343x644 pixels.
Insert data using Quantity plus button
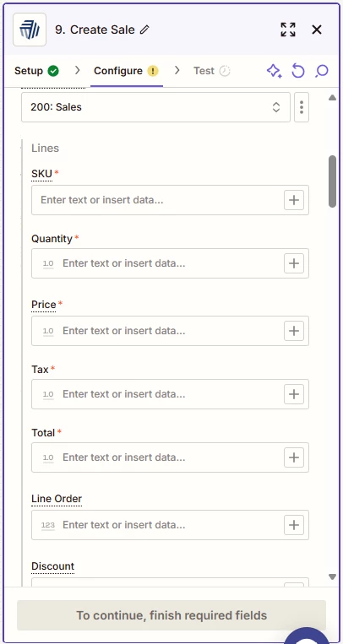pyautogui.click(x=294, y=263)
